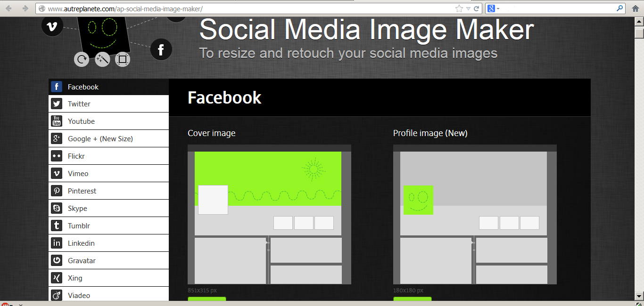The image size is (644, 306).
Task: Click the green button under Cover image
Action: [207, 300]
